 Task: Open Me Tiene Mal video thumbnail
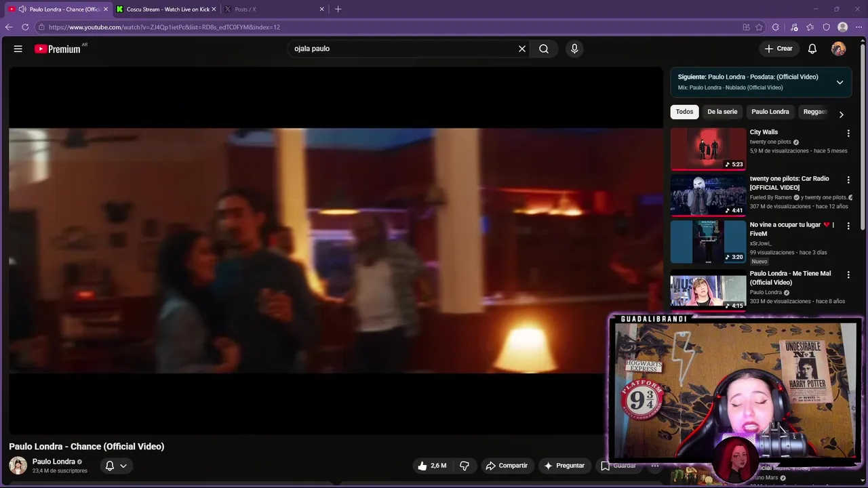click(x=708, y=289)
